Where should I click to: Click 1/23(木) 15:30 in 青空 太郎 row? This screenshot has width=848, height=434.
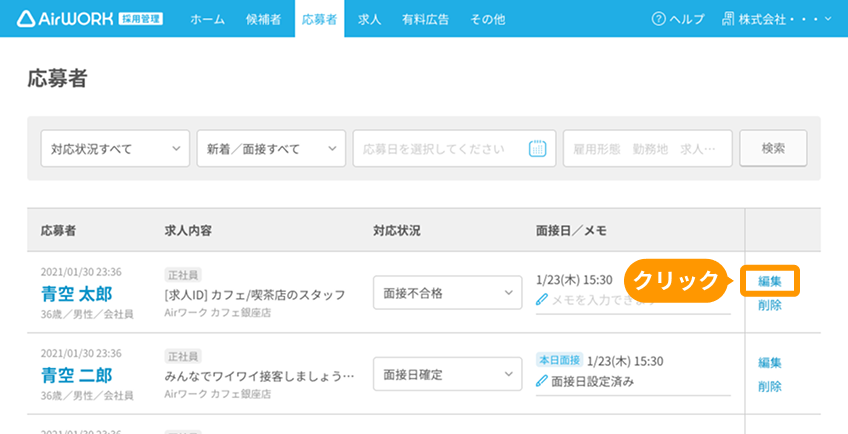click(574, 280)
